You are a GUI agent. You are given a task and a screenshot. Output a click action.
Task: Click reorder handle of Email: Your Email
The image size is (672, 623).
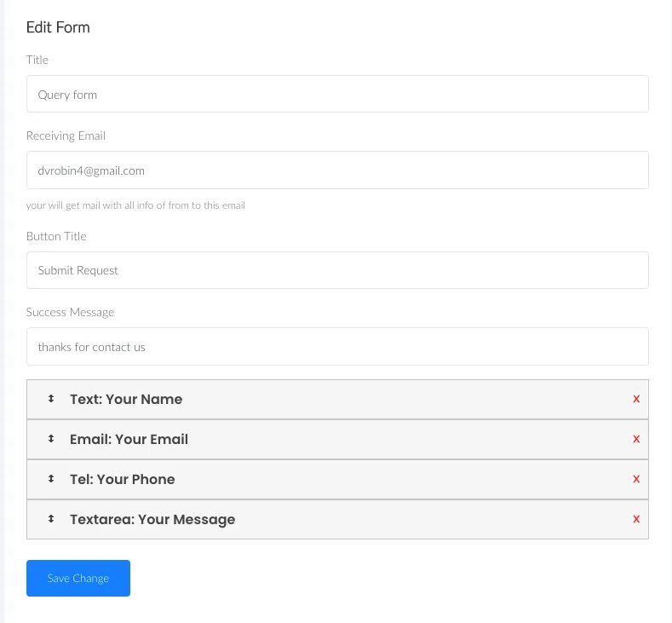tap(51, 439)
